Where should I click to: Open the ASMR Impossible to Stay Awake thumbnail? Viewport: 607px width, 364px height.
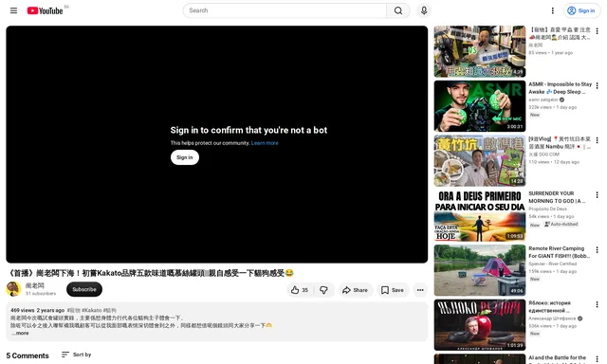point(480,106)
